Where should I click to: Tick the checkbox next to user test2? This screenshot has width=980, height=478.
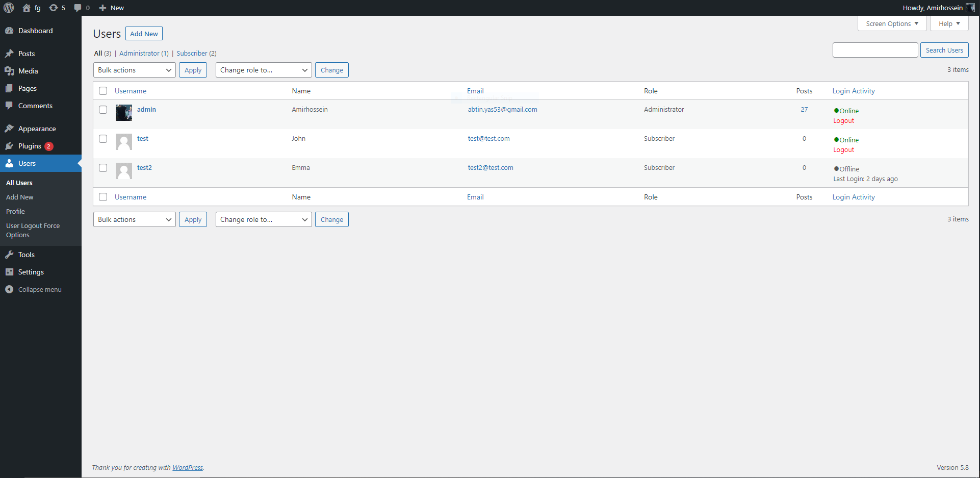pos(103,167)
